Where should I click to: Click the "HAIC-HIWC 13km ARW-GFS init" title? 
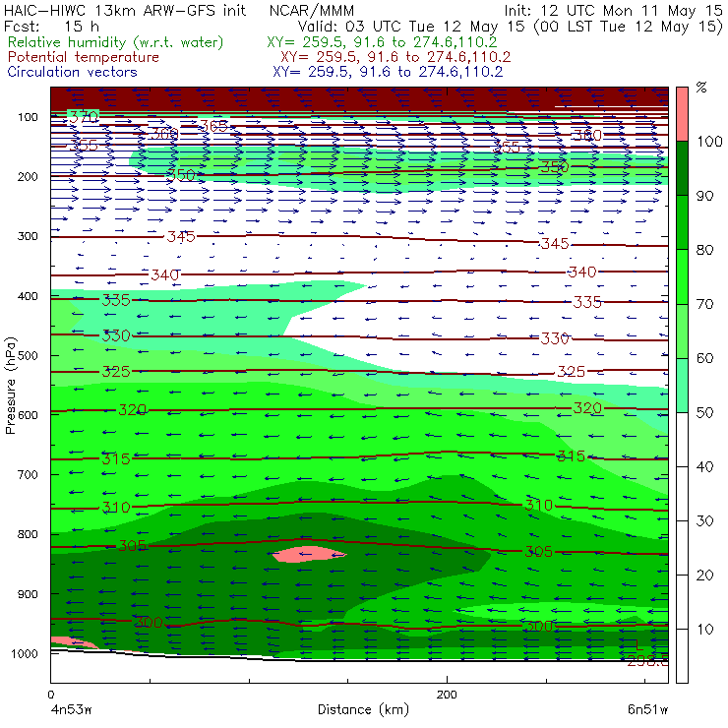124,10
